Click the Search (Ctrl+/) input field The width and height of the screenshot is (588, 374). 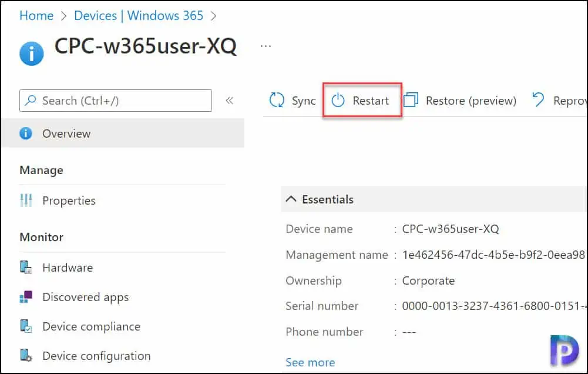point(116,100)
